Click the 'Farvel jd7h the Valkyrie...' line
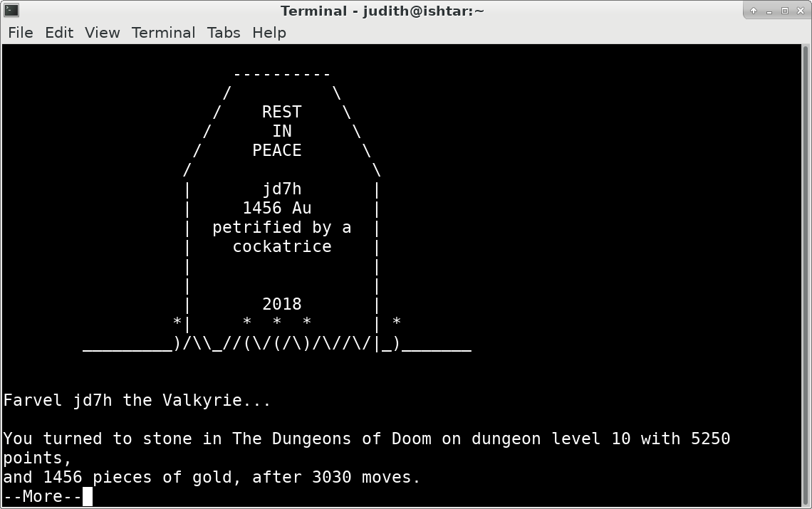 [x=137, y=400]
